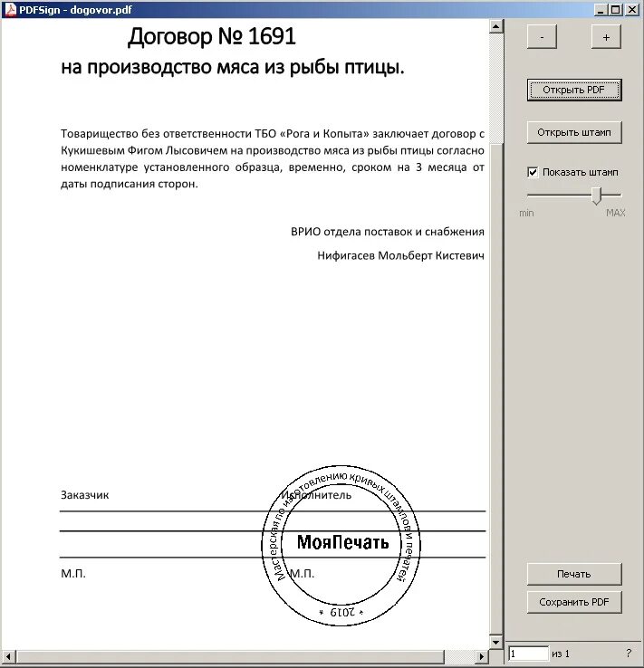Click the М.П. label under Заказчик

tap(72, 574)
